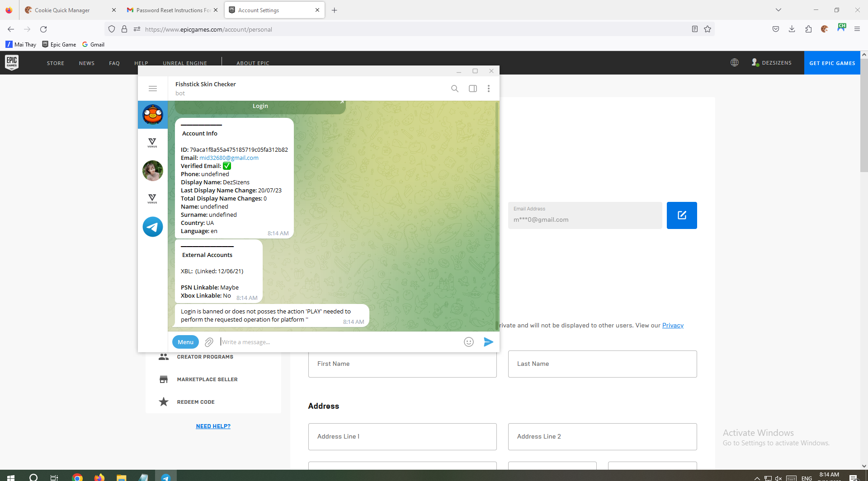This screenshot has width=868, height=481.
Task: Click the First Name field
Action: pyautogui.click(x=402, y=364)
